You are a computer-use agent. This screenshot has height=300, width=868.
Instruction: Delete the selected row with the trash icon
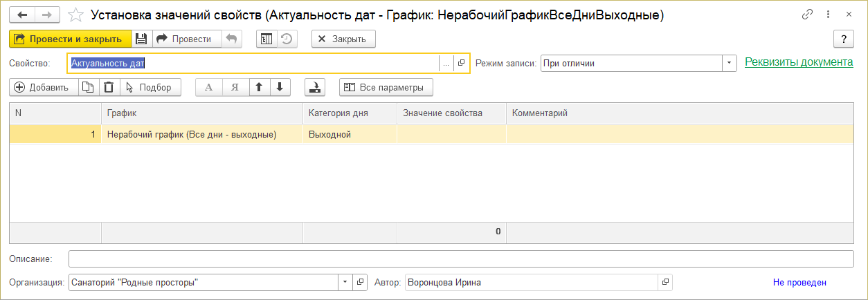point(108,88)
